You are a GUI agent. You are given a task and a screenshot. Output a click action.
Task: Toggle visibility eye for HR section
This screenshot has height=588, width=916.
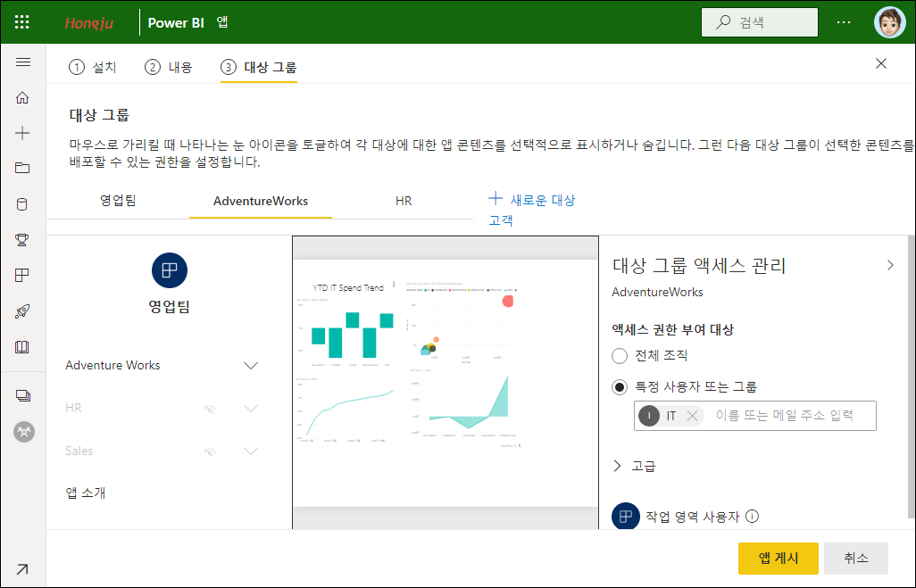tap(210, 409)
